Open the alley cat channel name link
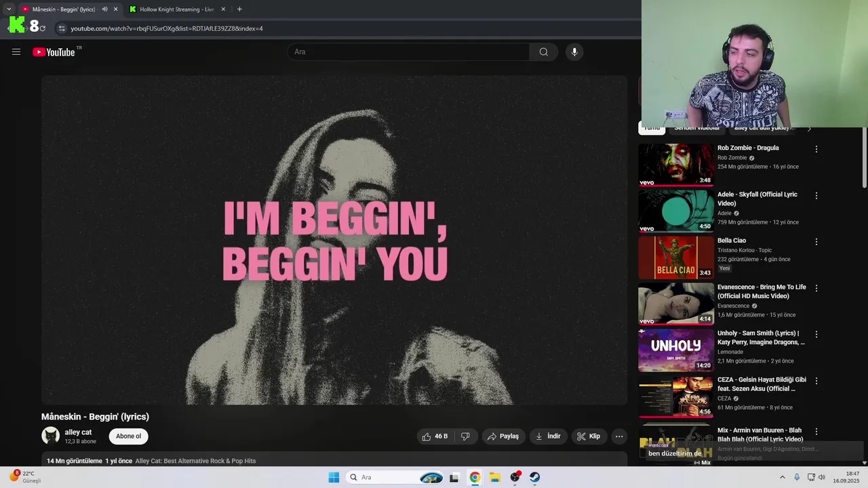Viewport: 868px width, 488px height. [x=78, y=432]
